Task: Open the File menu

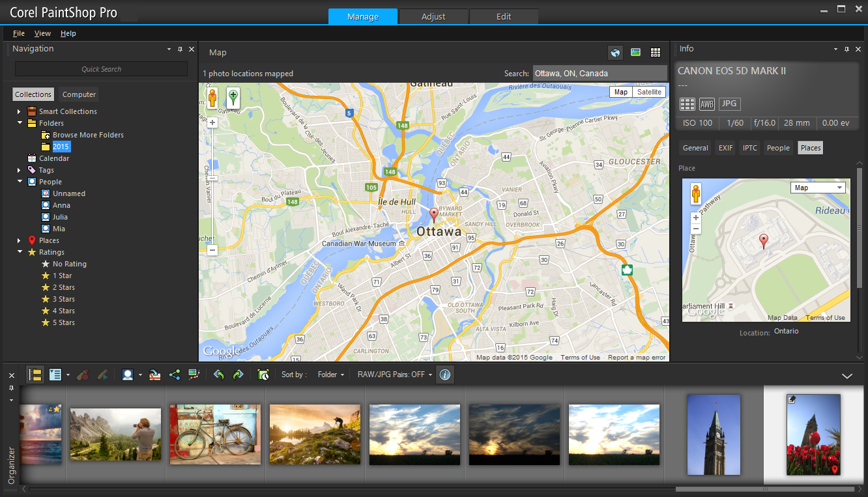Action: tap(19, 33)
